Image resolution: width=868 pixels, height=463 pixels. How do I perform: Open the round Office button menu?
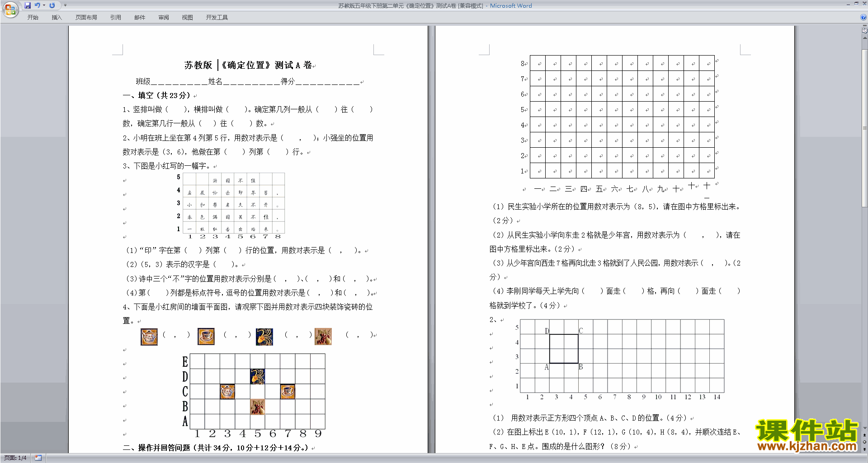coord(10,9)
